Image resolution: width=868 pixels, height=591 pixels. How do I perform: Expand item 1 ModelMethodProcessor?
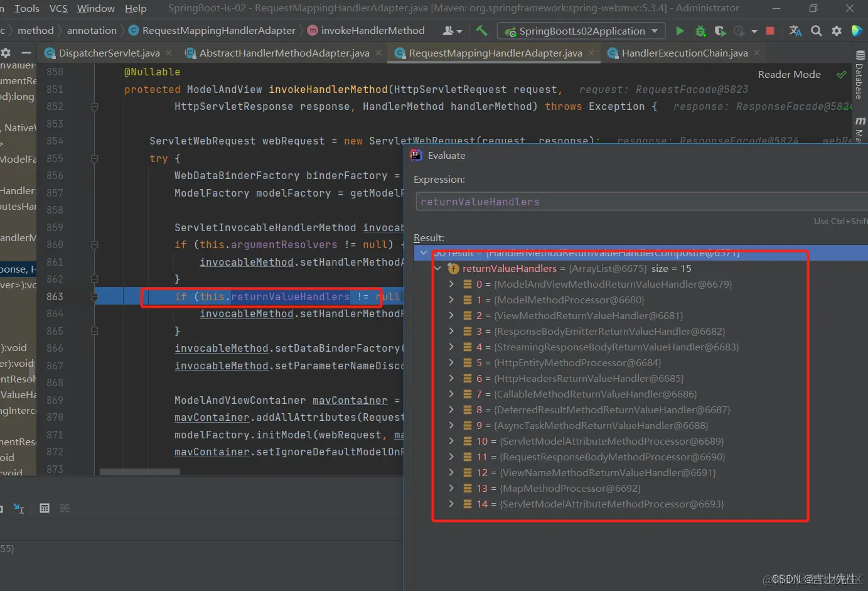coord(451,300)
